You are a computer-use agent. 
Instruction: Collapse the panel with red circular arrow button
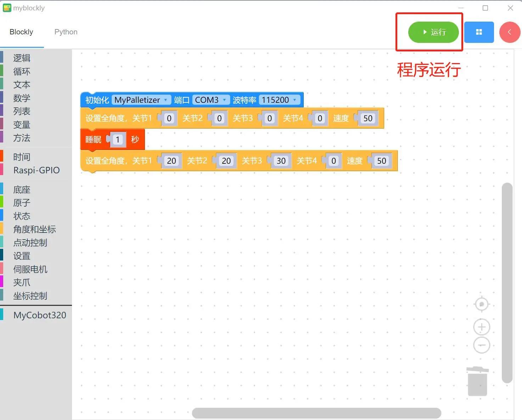[510, 32]
